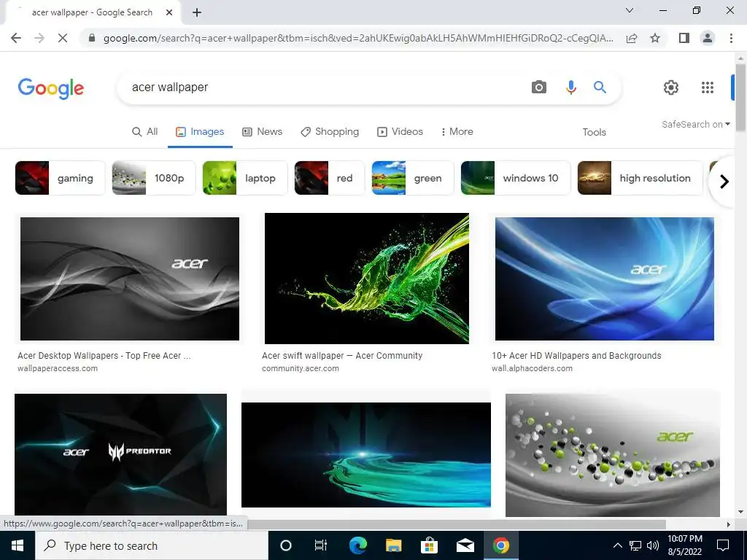Click the address bar URL field
747x560 pixels.
click(358, 38)
